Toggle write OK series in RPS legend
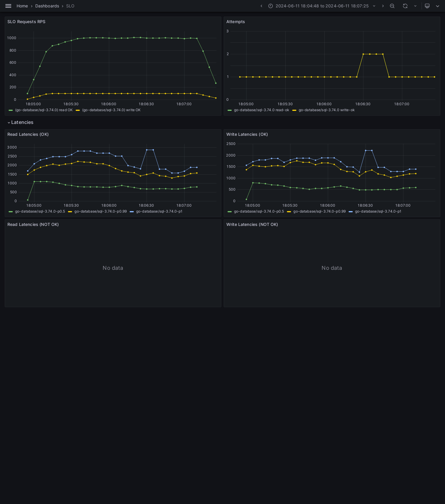The image size is (445, 504). tap(111, 110)
